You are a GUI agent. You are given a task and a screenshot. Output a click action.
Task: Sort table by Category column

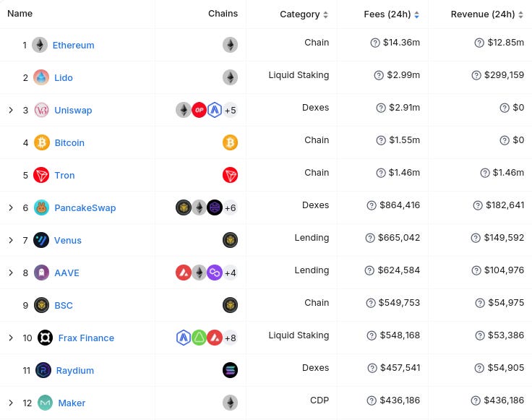[x=304, y=14]
